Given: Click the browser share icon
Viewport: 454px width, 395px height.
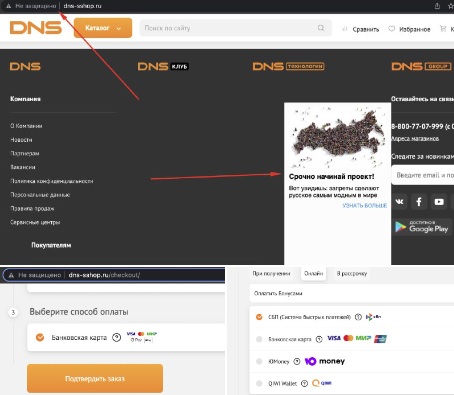Looking at the screenshot, I should pyautogui.click(x=437, y=6).
